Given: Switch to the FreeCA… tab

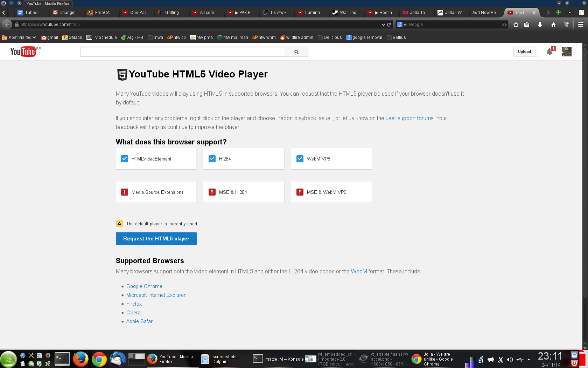Looking at the screenshot, I should [101, 13].
